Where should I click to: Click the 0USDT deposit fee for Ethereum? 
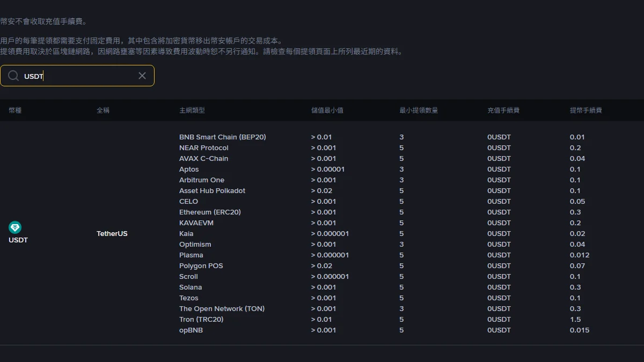click(x=499, y=212)
